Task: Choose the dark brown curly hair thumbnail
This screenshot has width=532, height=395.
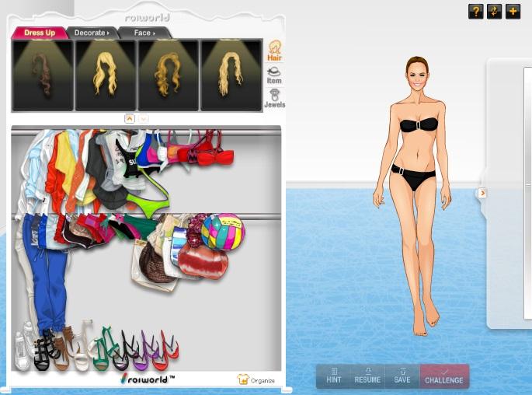Action: pyautogui.click(x=43, y=75)
